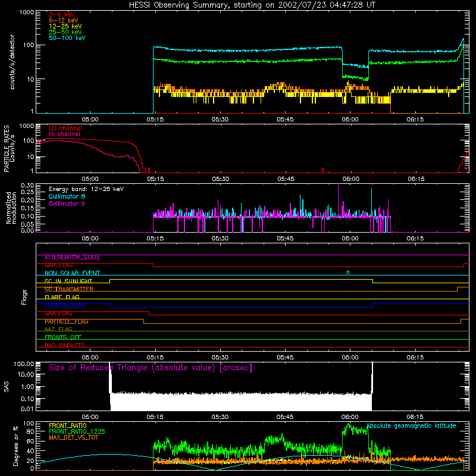Click the NON_SOLAR_EVENT pulse near 06:00

coord(348,273)
